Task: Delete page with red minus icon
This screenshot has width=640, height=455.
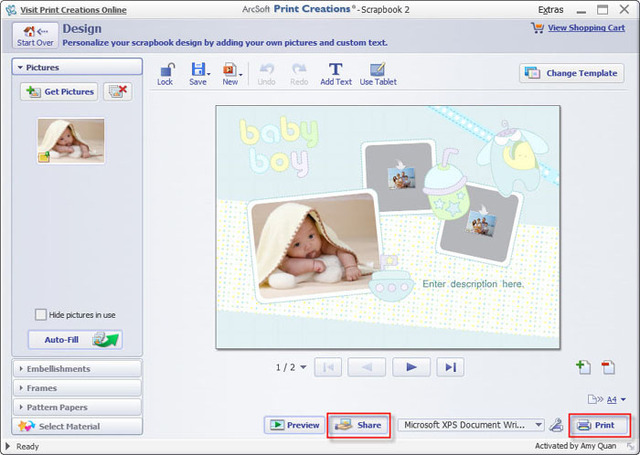Action: click(x=608, y=367)
